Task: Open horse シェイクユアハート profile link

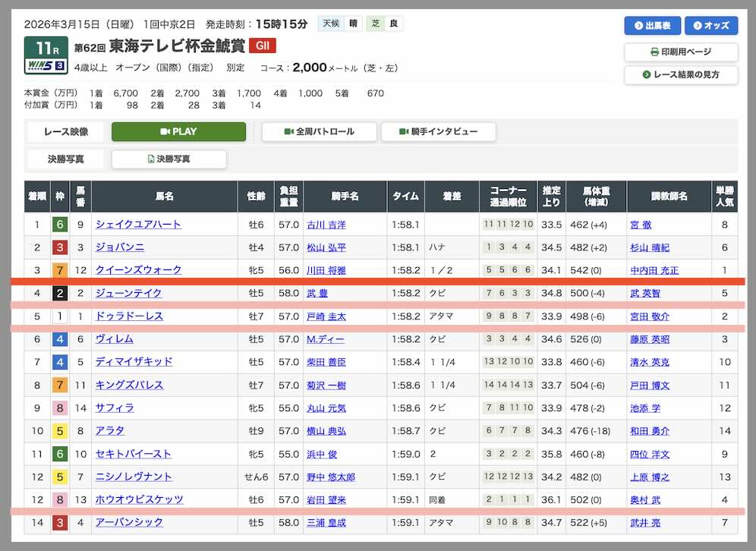Action: [x=138, y=225]
